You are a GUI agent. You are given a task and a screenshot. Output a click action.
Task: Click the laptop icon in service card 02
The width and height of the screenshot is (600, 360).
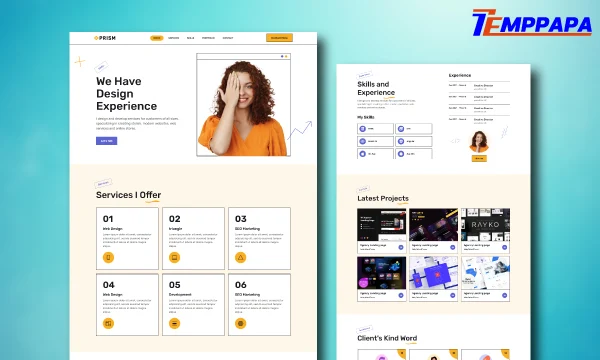pyautogui.click(x=174, y=257)
